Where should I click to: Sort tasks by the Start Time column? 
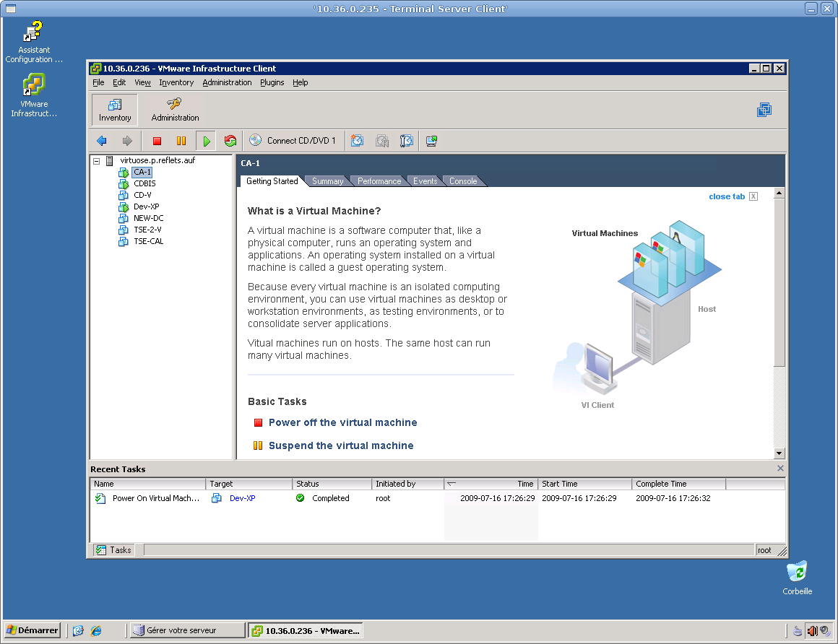[x=584, y=484]
